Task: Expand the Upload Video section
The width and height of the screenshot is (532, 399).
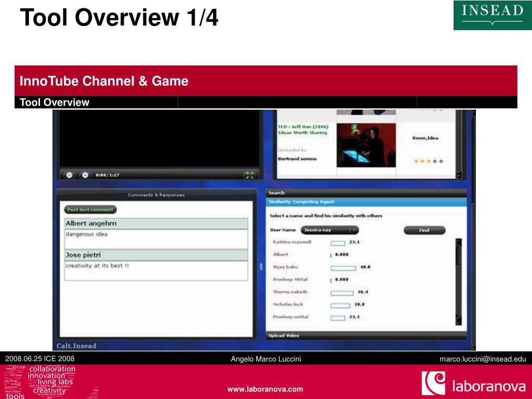Action: (x=366, y=336)
